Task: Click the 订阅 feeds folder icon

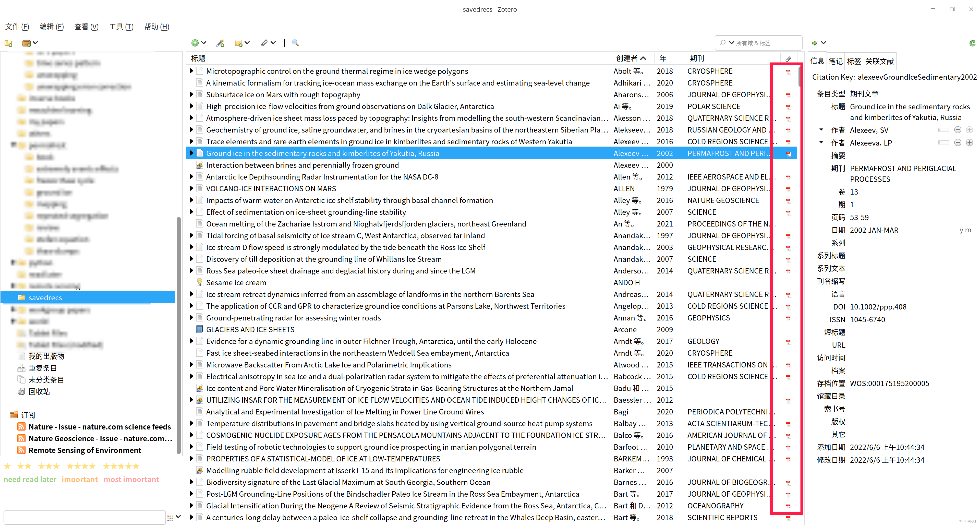Action: (x=14, y=415)
